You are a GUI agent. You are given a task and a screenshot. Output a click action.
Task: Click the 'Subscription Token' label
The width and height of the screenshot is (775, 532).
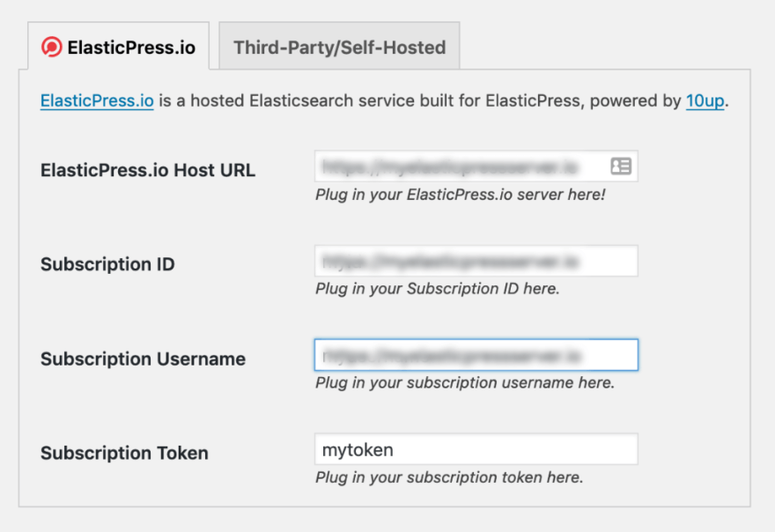point(124,453)
